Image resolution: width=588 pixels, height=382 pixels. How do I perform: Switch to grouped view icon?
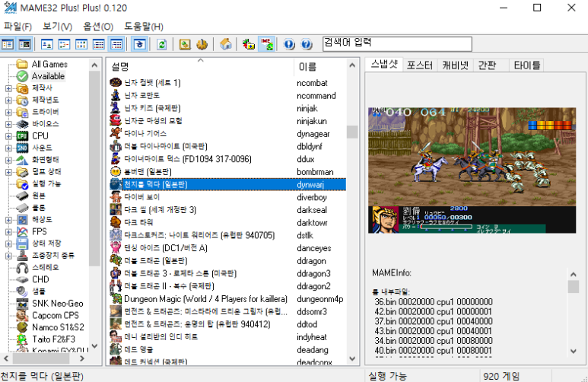(x=116, y=44)
